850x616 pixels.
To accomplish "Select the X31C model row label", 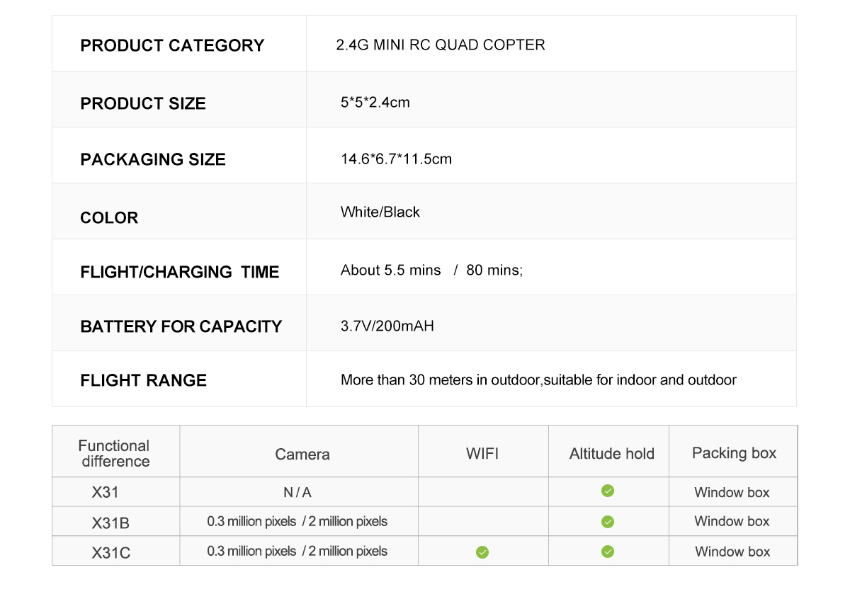I will pyautogui.click(x=111, y=553).
